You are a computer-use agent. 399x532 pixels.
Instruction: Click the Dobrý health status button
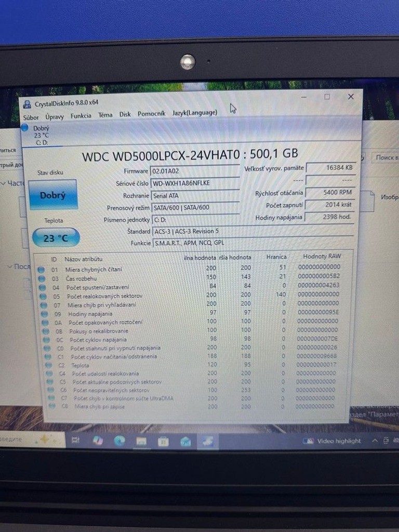pyautogui.click(x=52, y=195)
